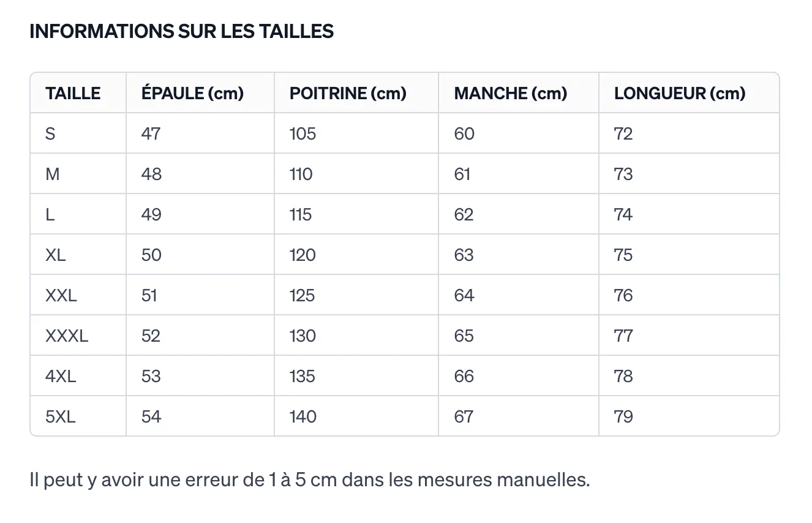Viewport: 812px width, 523px height.
Task: Click chest measurement 115 in L row
Action: pyautogui.click(x=301, y=214)
